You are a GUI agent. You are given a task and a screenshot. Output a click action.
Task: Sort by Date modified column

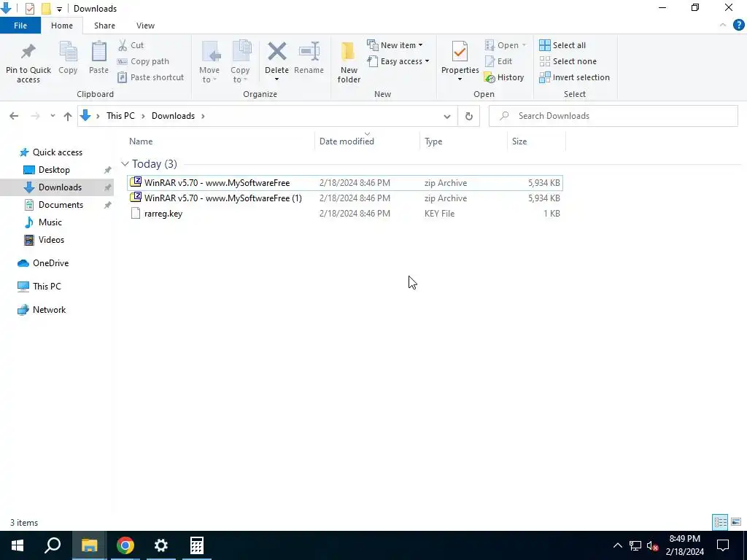point(347,141)
